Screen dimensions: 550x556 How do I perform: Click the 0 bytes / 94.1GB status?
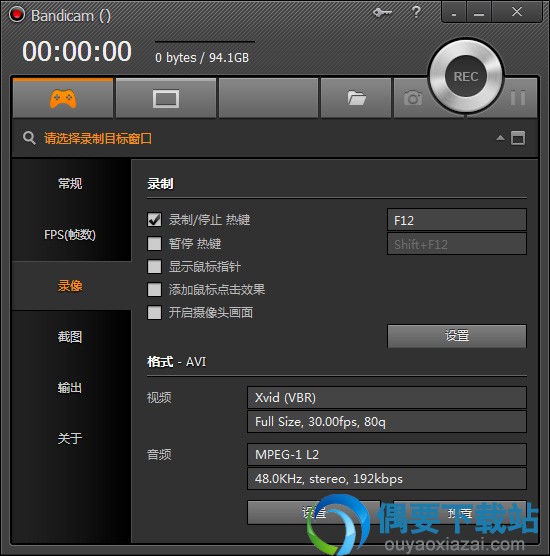pyautogui.click(x=202, y=57)
